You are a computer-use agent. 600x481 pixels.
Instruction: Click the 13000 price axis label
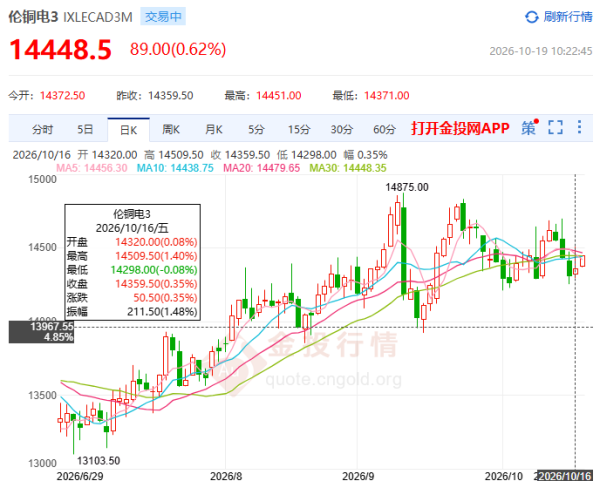42,463
